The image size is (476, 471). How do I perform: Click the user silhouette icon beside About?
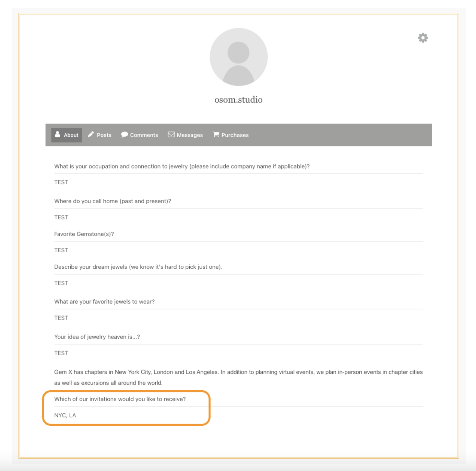coord(58,135)
